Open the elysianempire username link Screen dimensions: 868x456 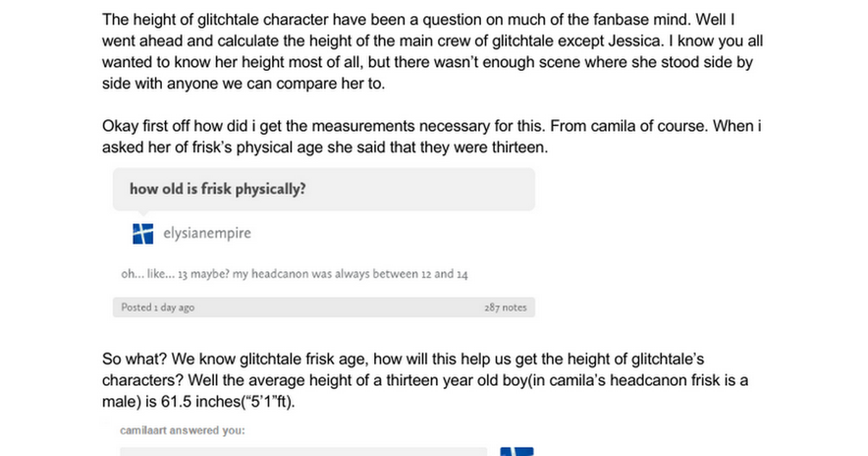coord(207,234)
